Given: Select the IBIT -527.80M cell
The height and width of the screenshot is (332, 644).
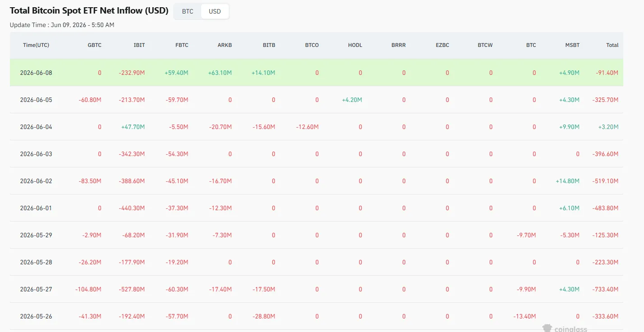Looking at the screenshot, I should click(132, 289).
